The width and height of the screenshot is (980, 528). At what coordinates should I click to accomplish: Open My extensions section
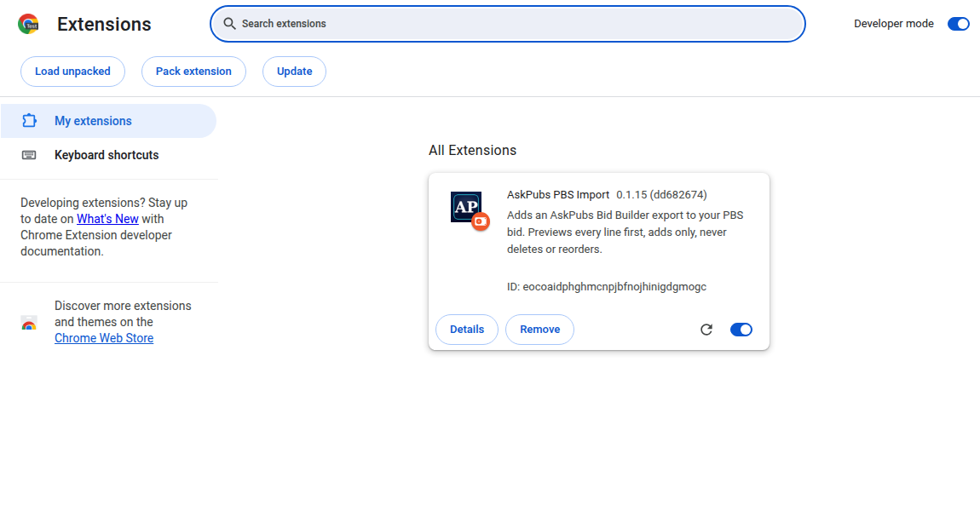pyautogui.click(x=109, y=121)
